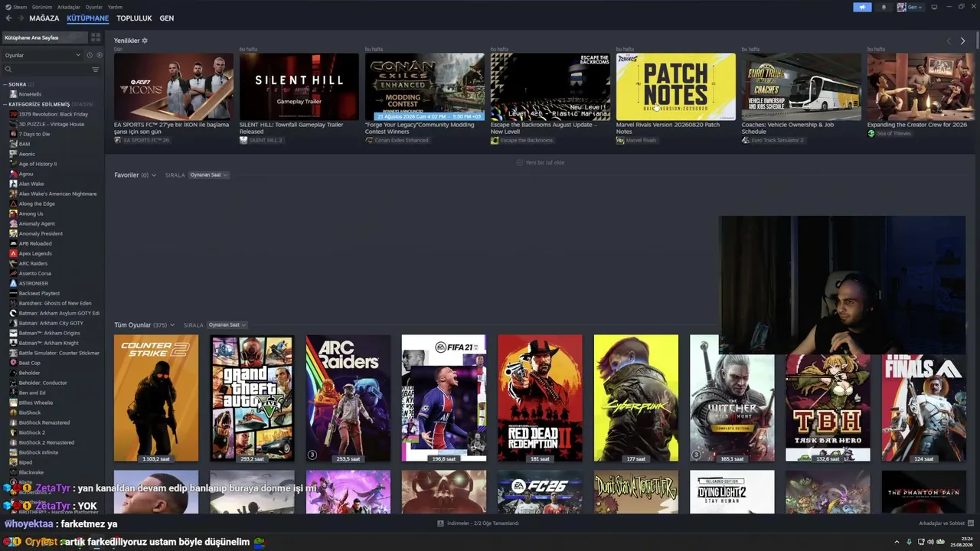
Task: Click Yeni bir raf ekle
Action: tap(541, 162)
